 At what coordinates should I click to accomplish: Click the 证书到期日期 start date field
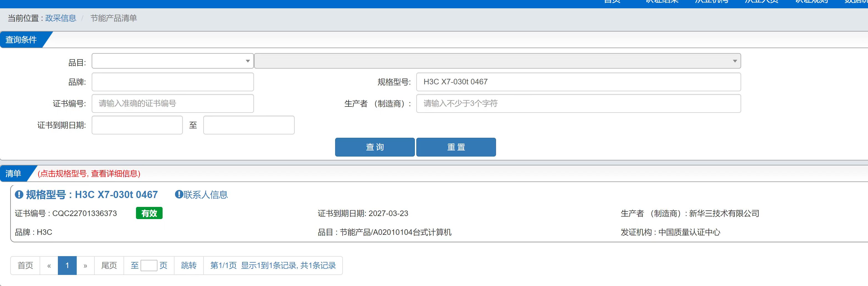pos(137,125)
